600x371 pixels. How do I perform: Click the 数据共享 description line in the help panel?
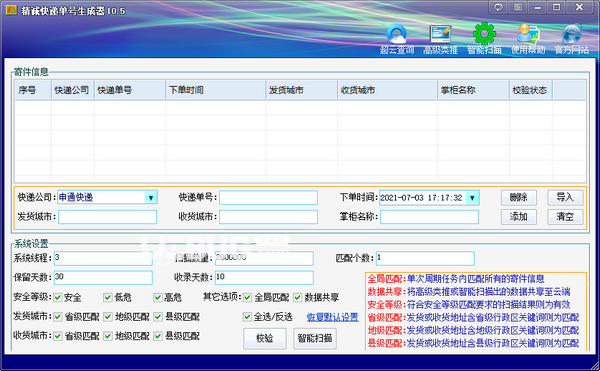tap(469, 292)
